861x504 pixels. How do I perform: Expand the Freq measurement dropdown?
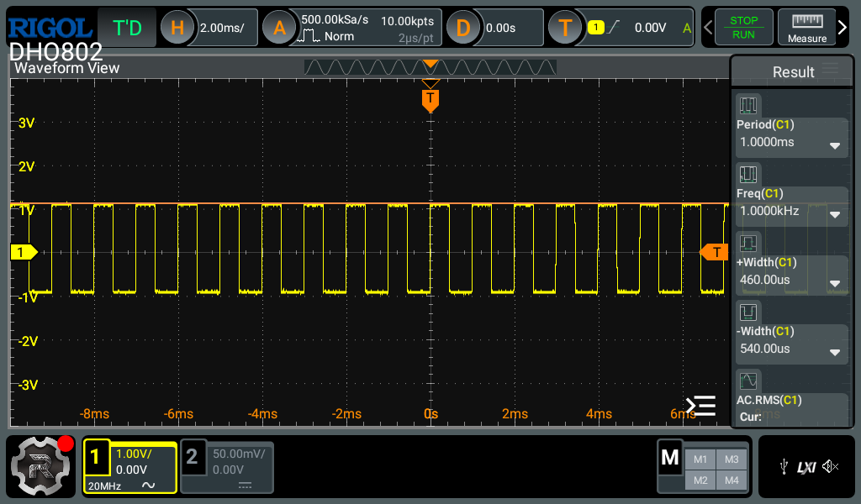pyautogui.click(x=834, y=213)
